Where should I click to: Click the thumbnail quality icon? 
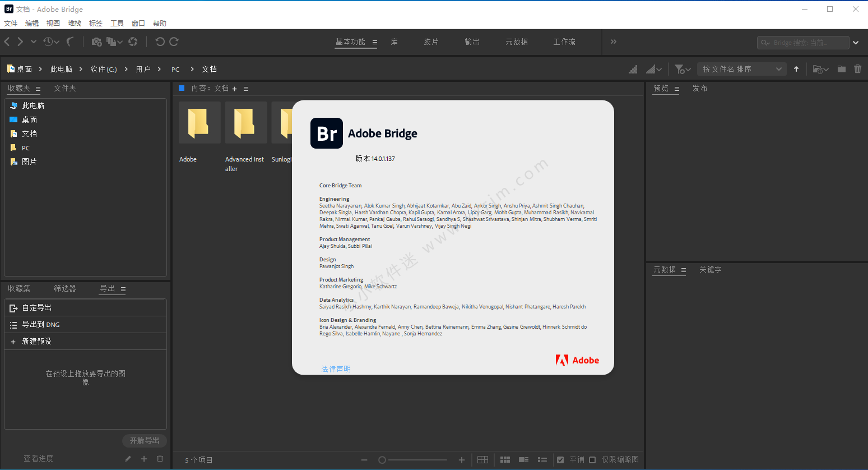[x=633, y=69]
